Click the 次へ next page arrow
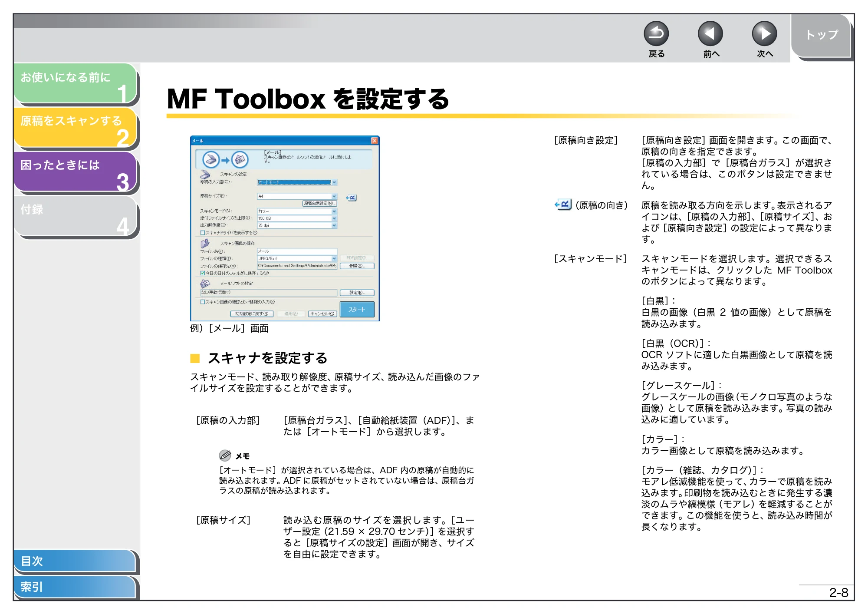Viewport: 868px width, 614px height. [764, 34]
